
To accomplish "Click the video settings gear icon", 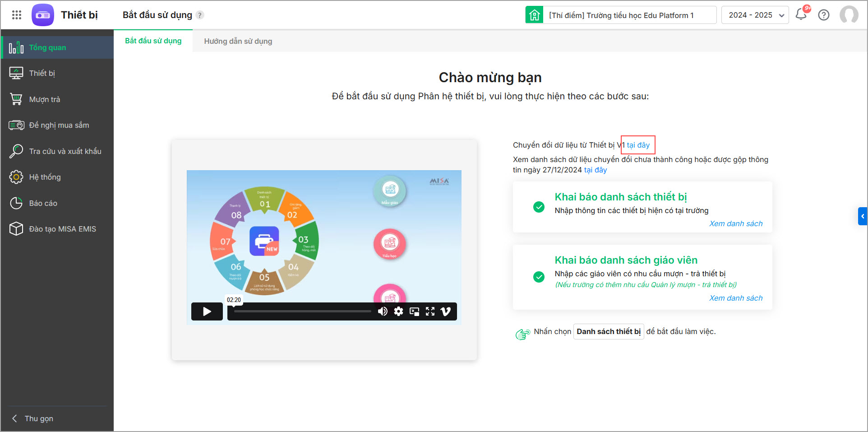I will click(398, 311).
